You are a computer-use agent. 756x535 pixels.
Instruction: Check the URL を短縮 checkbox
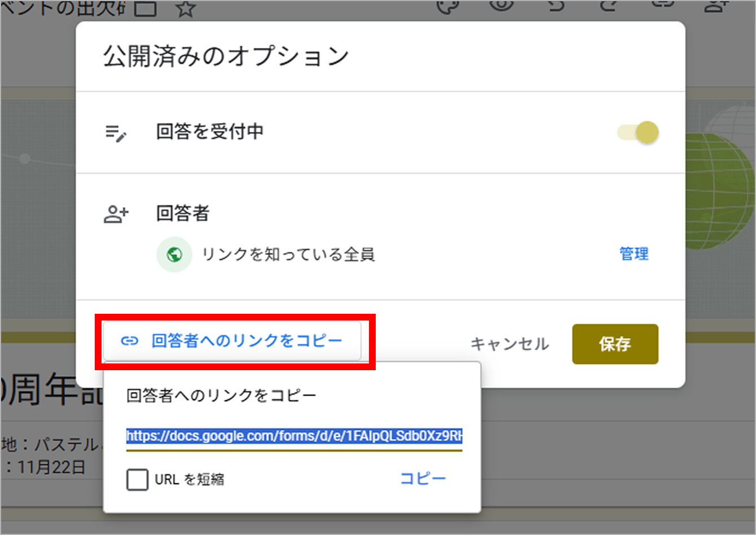click(137, 480)
